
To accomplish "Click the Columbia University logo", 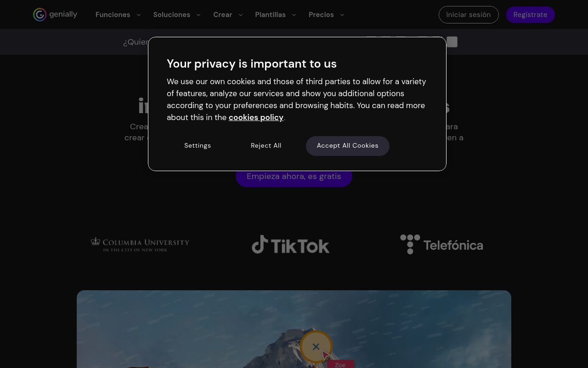I will [x=140, y=244].
